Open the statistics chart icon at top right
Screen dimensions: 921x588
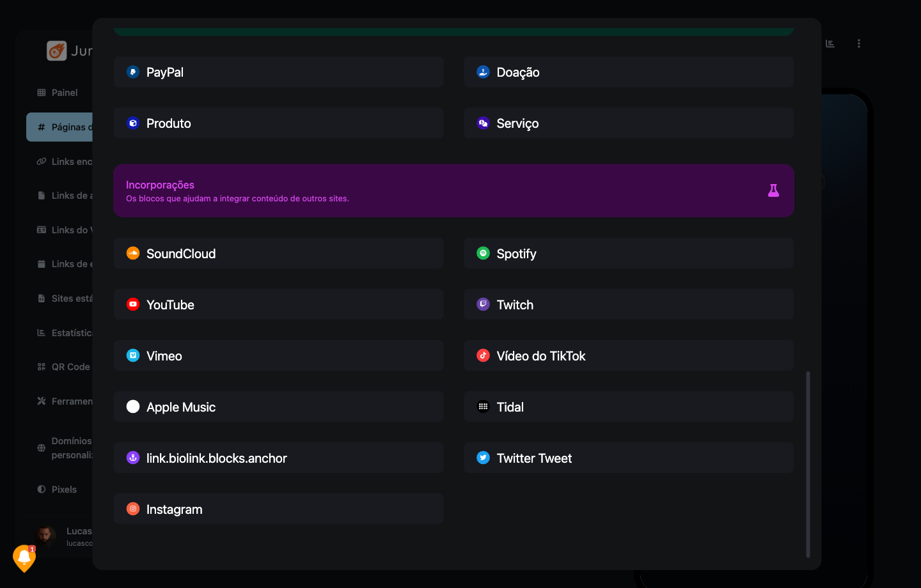[830, 43]
